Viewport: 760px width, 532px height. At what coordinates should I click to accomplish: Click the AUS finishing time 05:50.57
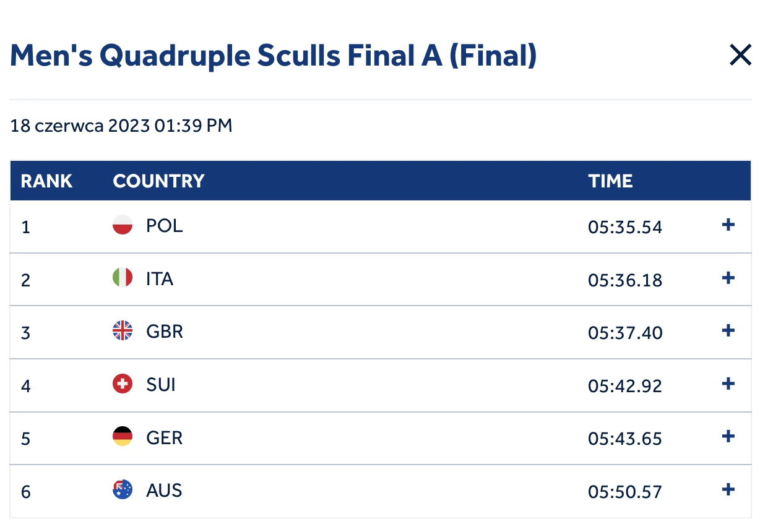[x=625, y=492]
